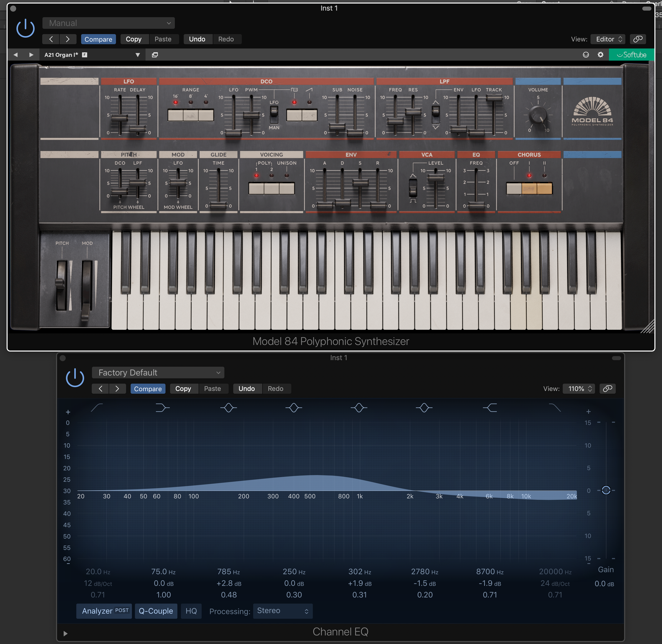662x644 pixels.
Task: Toggle the Channel EQ power button
Action: point(75,378)
